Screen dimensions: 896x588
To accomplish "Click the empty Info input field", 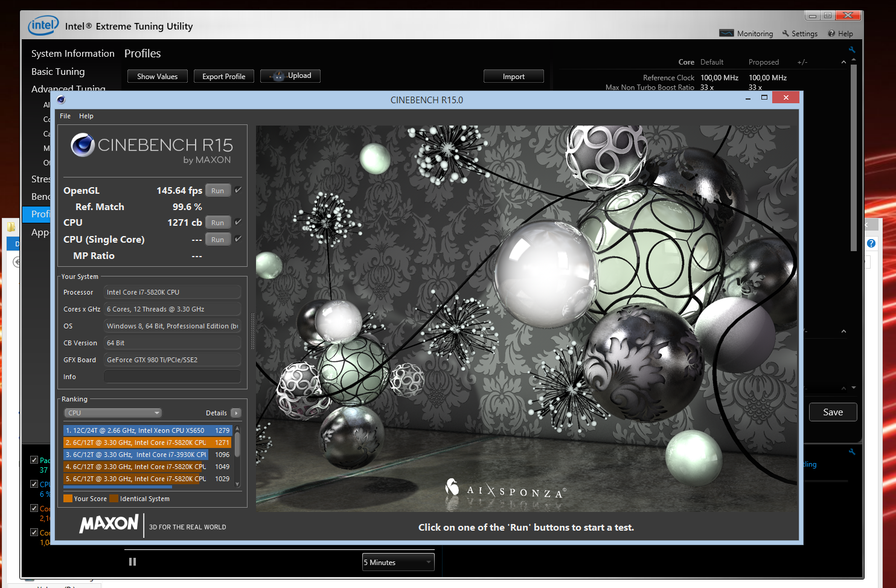I will click(x=173, y=377).
